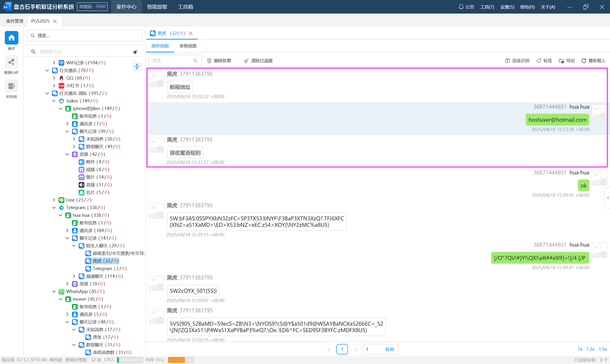Collapse the Juiker (149/0) node
This screenshot has width=610, height=364.
point(54,101)
